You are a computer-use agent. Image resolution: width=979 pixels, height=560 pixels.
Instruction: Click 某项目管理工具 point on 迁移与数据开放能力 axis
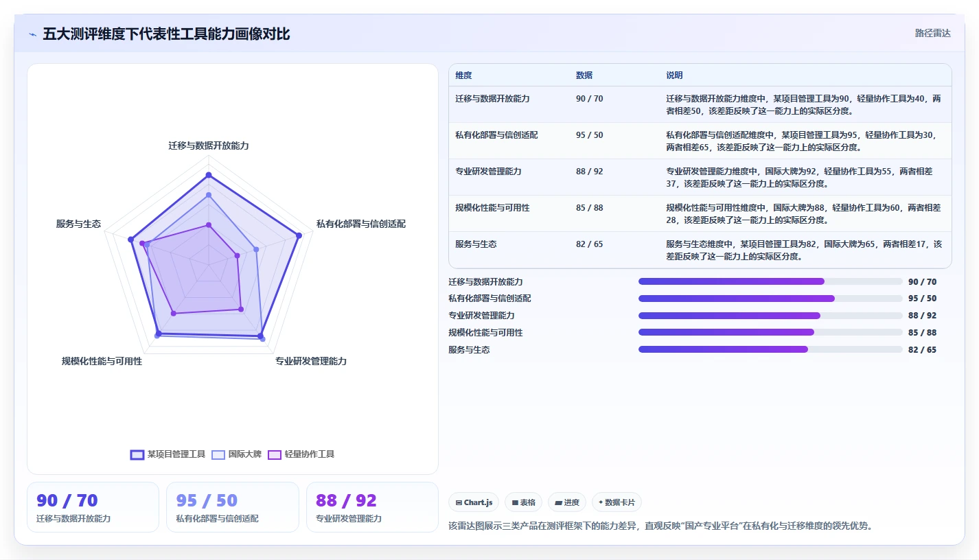[209, 175]
